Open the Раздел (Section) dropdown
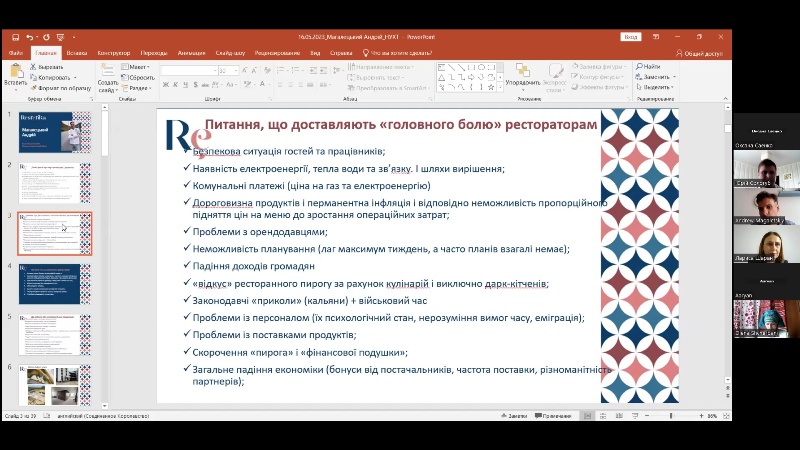800x450 pixels. [x=137, y=88]
